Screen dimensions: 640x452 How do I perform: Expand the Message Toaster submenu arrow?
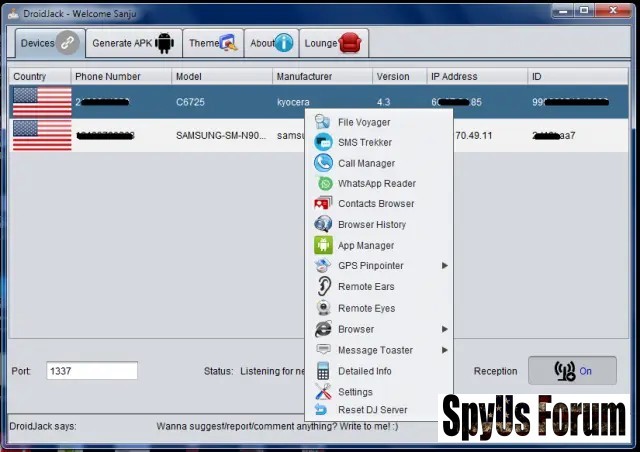coord(445,350)
